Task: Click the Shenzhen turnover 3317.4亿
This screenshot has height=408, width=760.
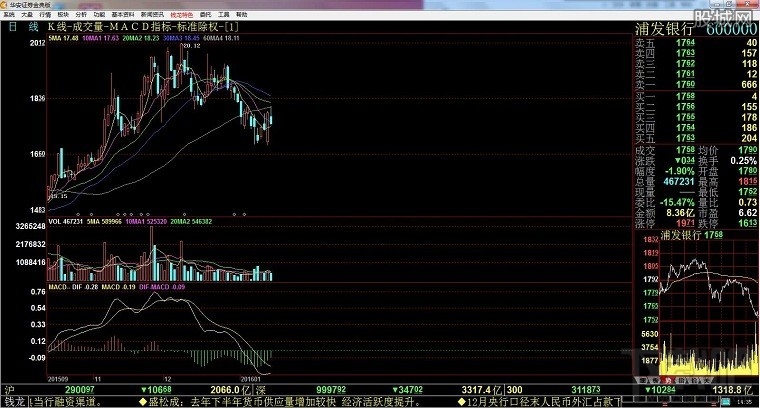Action: click(x=482, y=390)
